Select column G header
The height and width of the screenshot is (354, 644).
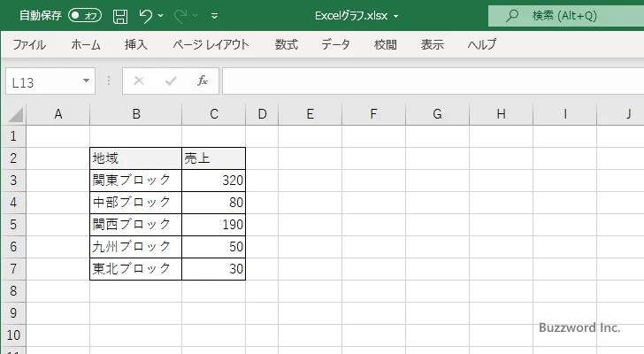pyautogui.click(x=437, y=114)
